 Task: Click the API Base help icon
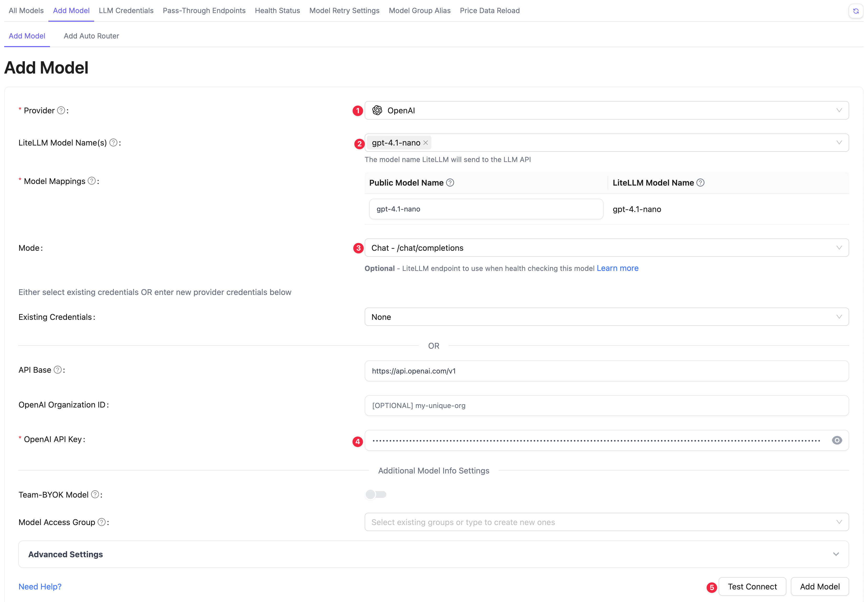[58, 370]
